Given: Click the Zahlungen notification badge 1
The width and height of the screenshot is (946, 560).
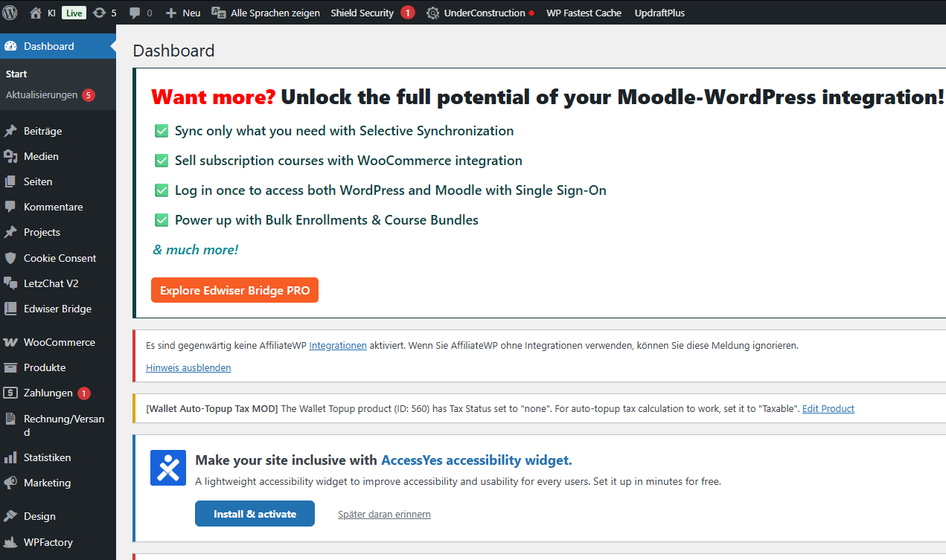Looking at the screenshot, I should click(x=84, y=393).
